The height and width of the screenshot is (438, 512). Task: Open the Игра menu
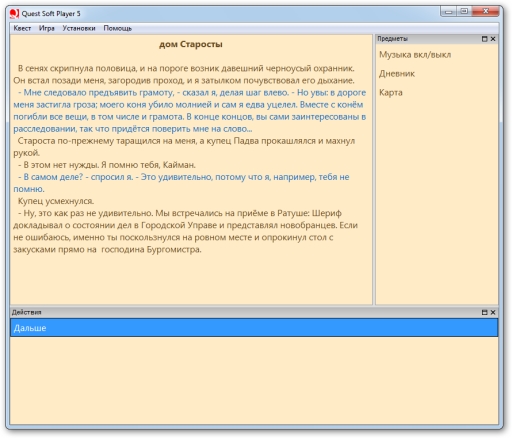47,28
